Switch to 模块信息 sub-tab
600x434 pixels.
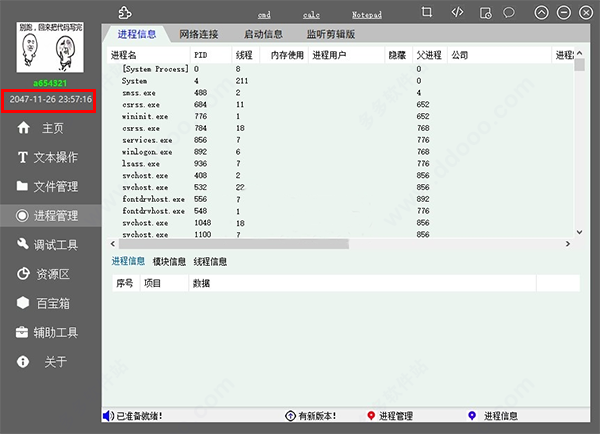[169, 262]
